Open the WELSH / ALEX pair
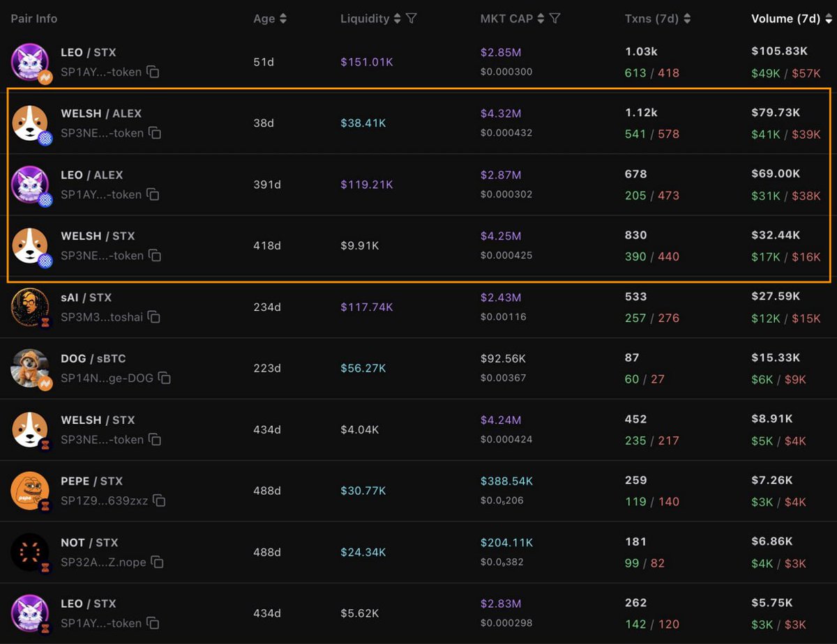Image resolution: width=837 pixels, height=644 pixels. coord(101,114)
